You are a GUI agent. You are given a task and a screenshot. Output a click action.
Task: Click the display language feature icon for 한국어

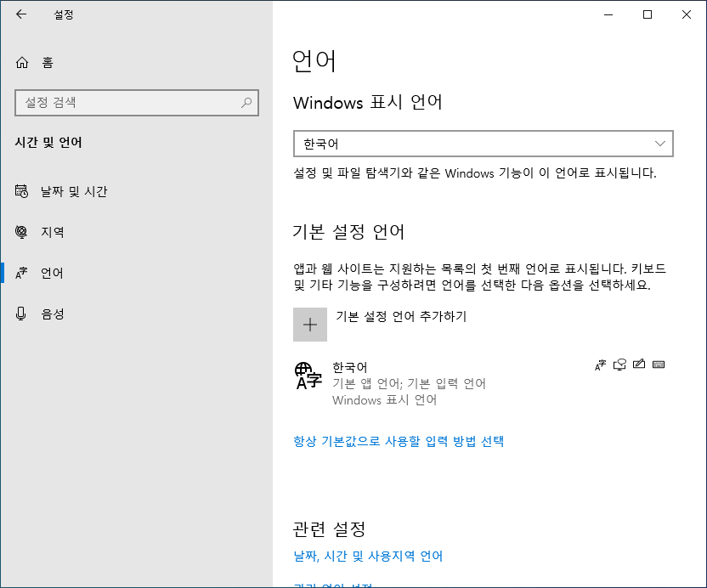click(x=600, y=365)
